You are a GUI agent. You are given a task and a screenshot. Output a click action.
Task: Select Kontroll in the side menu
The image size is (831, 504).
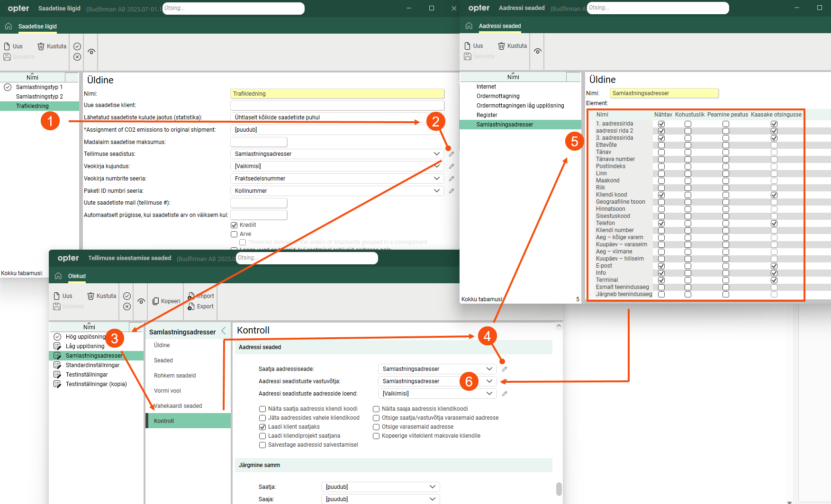164,421
